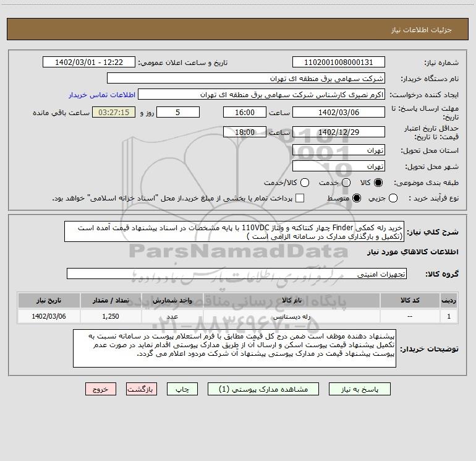Click the اطلاعات کالاهای مورد نیاز heading
Image resolution: width=476 pixels, height=461 pixels.
tap(413, 252)
